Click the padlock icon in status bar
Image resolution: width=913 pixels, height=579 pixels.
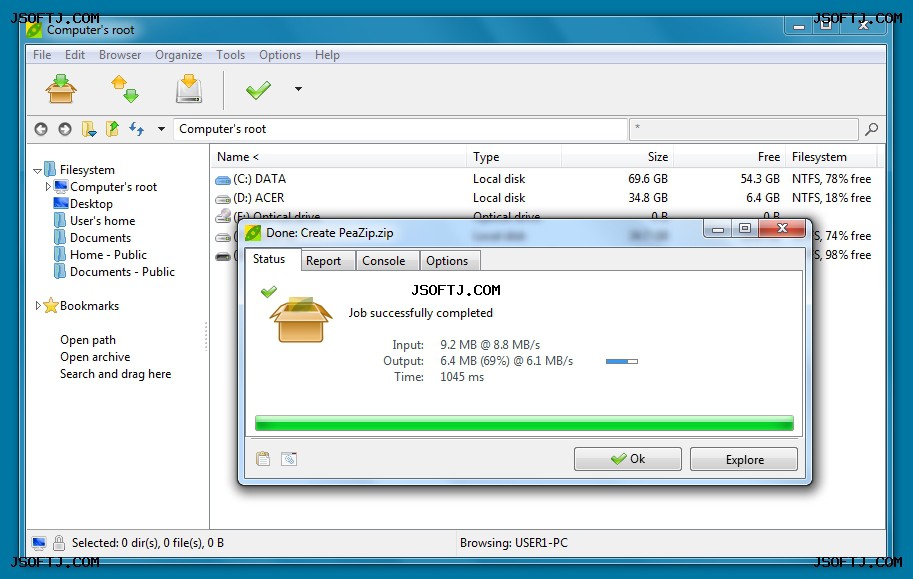point(59,543)
